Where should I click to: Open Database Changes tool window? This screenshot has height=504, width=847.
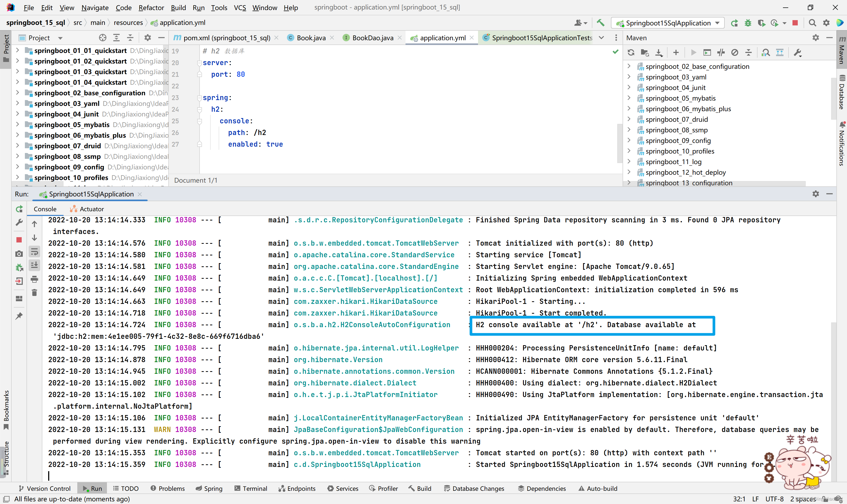[474, 488]
